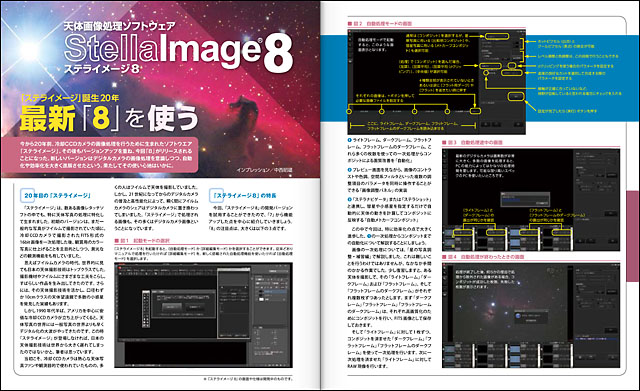Click the 天体画像処理ソフトウェア line above the title

(x=120, y=26)
